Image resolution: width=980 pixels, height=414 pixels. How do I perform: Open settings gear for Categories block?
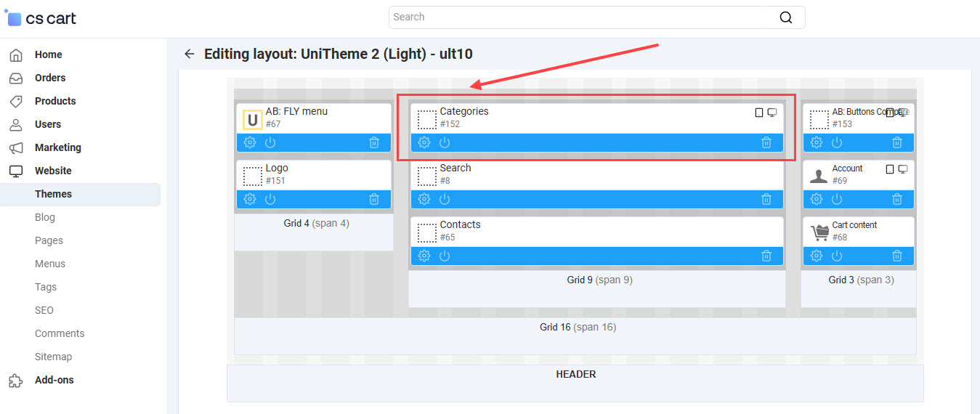424,142
